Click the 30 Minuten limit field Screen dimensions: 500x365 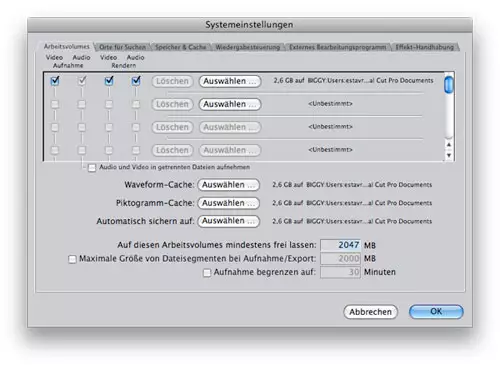340,272
